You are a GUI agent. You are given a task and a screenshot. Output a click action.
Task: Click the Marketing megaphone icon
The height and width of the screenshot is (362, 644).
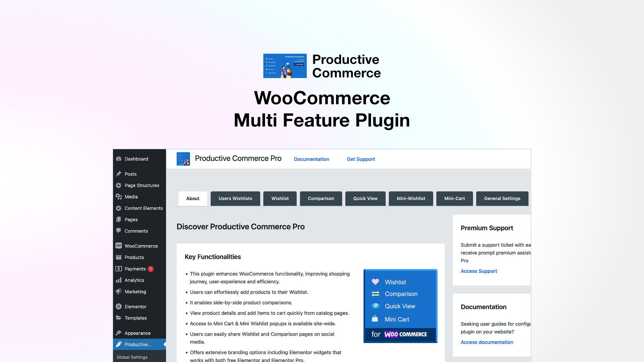pos(119,292)
